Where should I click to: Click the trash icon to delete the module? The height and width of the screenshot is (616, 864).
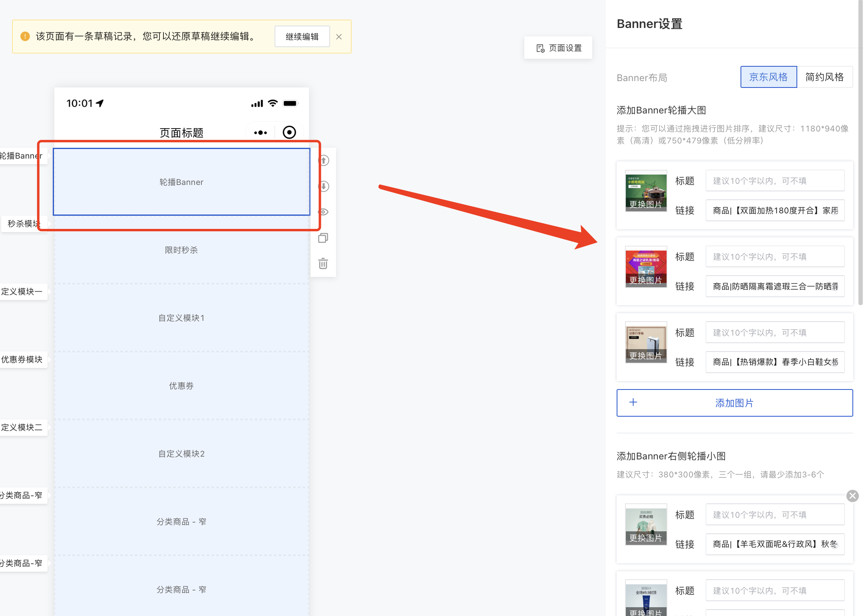click(323, 264)
